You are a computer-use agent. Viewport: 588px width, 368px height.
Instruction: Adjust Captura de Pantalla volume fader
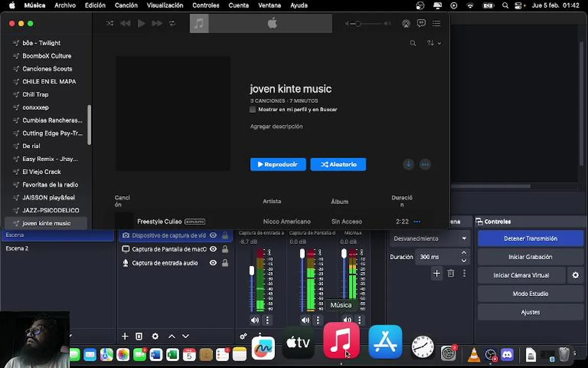302,254
